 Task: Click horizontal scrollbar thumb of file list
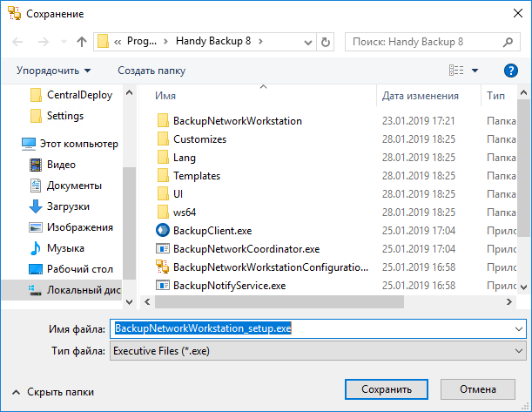pos(279,301)
